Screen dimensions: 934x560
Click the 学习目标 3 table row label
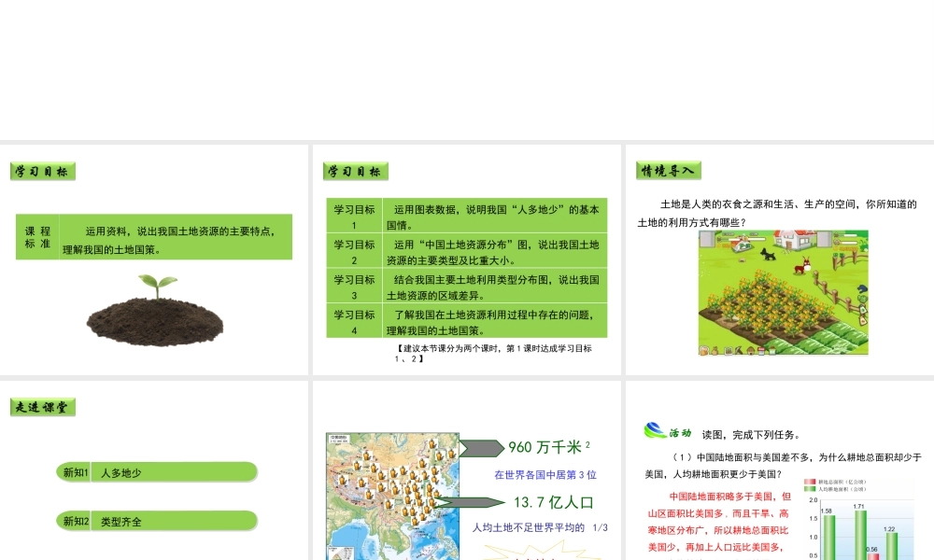point(354,287)
